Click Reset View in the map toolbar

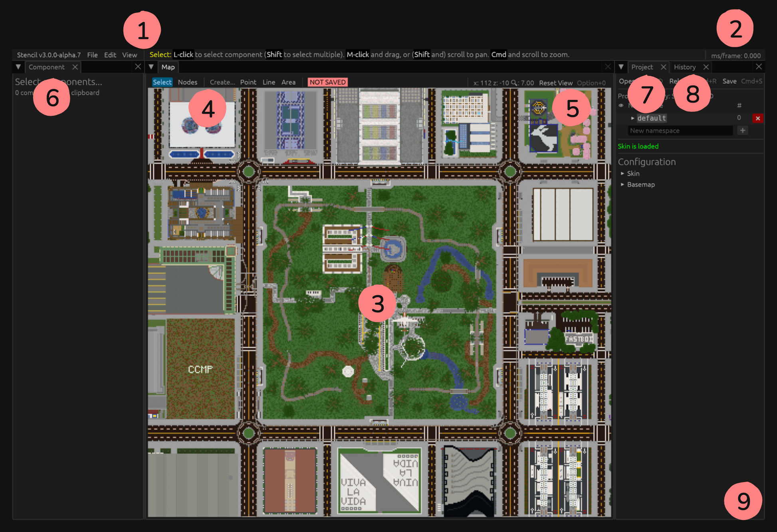coord(555,83)
